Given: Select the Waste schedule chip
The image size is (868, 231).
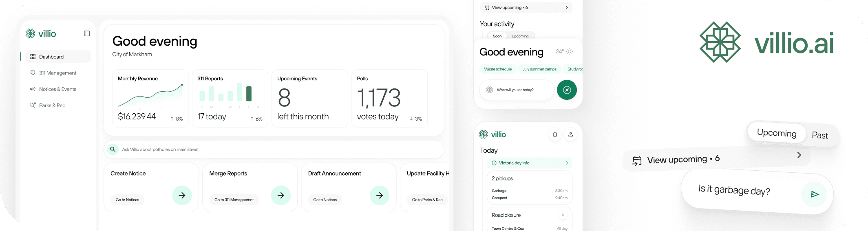Looking at the screenshot, I should (498, 69).
